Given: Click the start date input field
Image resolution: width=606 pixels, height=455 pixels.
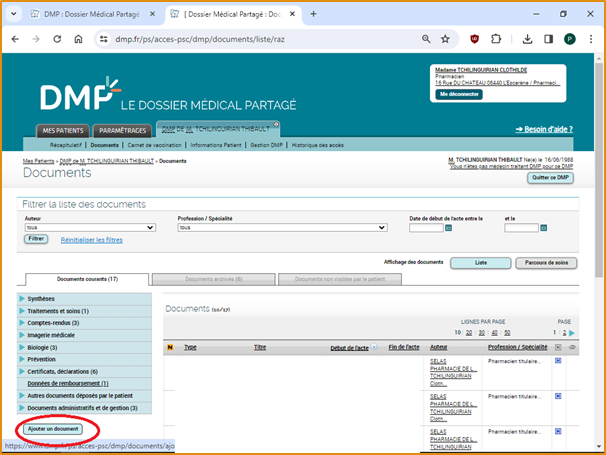Looking at the screenshot, I should [425, 228].
